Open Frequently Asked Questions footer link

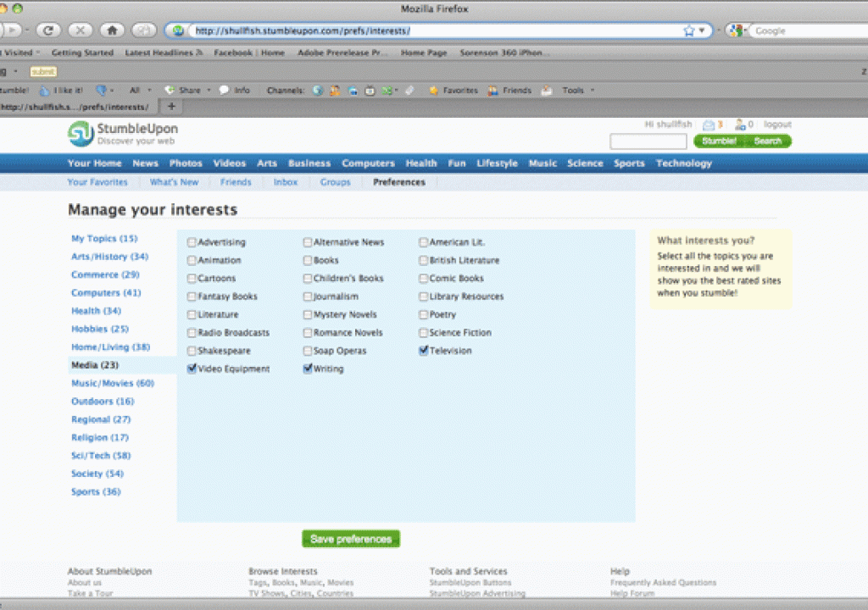663,582
